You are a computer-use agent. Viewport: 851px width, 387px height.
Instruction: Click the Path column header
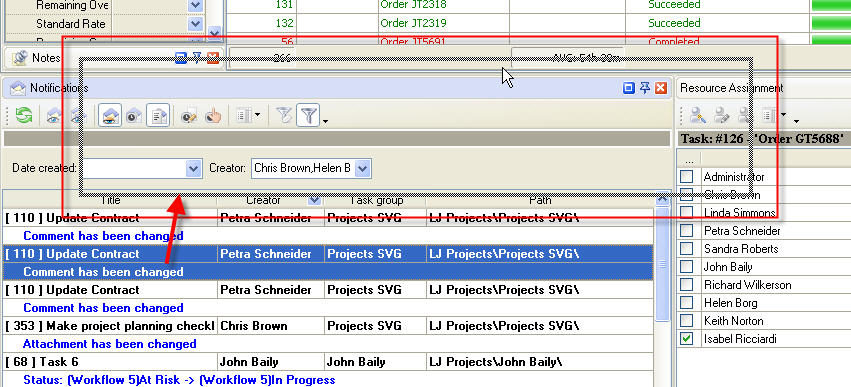tap(540, 200)
